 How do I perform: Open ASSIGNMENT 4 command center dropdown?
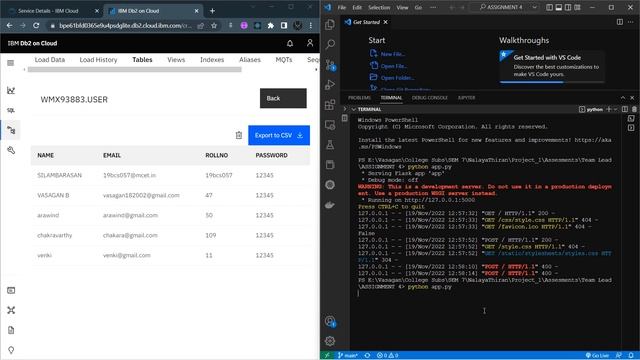[x=534, y=7]
